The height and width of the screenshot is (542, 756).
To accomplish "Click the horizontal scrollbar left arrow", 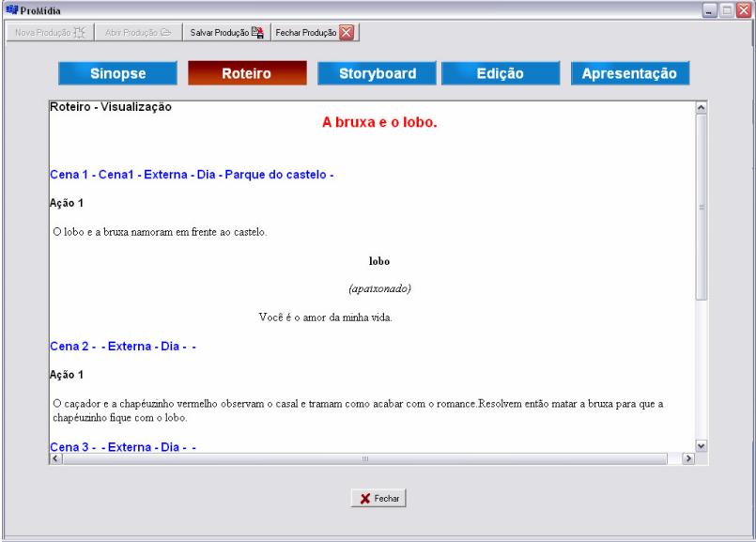I will pyautogui.click(x=54, y=457).
